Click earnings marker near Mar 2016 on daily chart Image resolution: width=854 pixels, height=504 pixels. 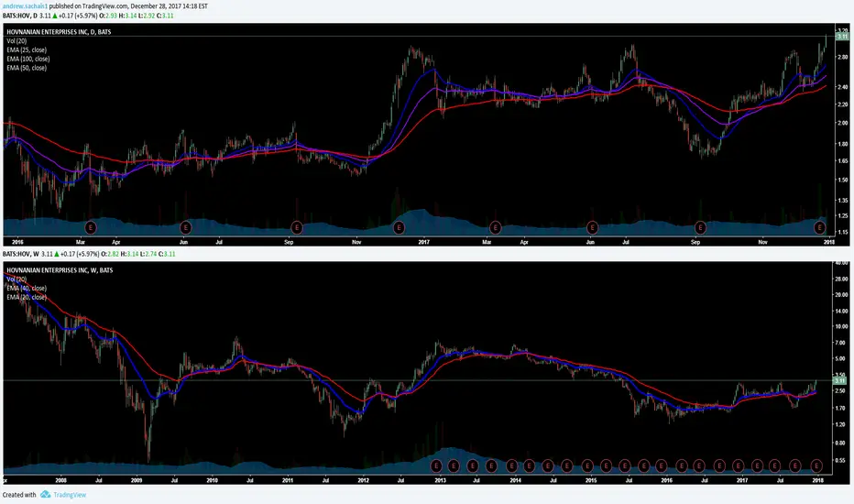(91, 227)
